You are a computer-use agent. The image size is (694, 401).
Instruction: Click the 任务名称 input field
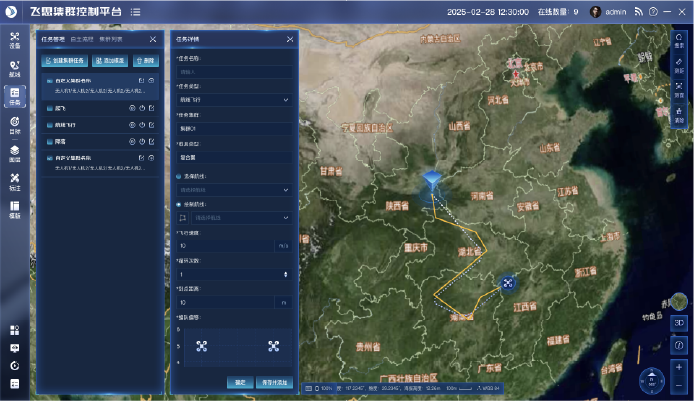(234, 72)
